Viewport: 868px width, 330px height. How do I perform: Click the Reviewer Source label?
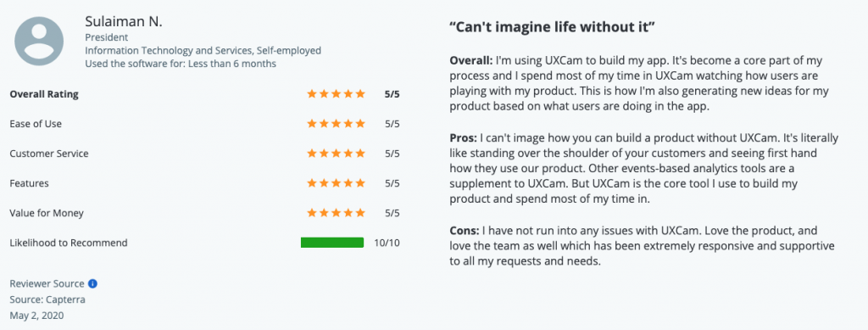[x=47, y=284]
